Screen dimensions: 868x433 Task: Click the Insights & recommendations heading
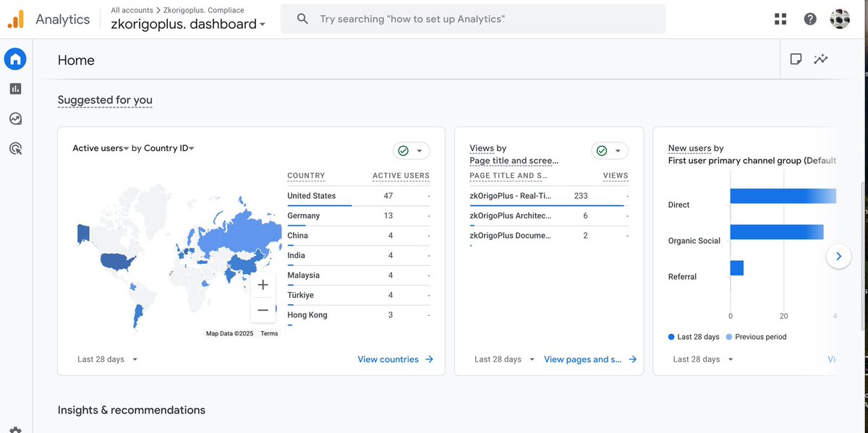(132, 410)
